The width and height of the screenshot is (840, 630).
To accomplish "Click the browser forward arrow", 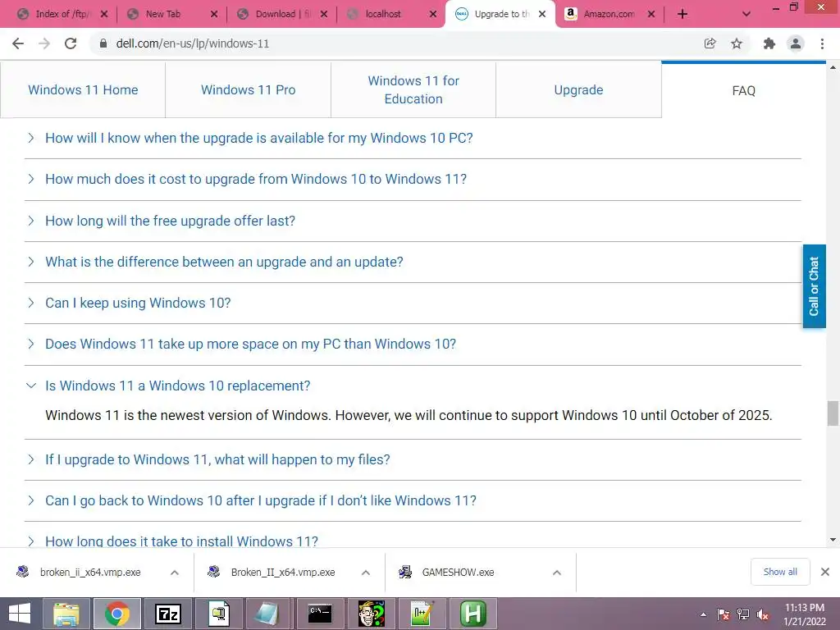I will pos(44,43).
